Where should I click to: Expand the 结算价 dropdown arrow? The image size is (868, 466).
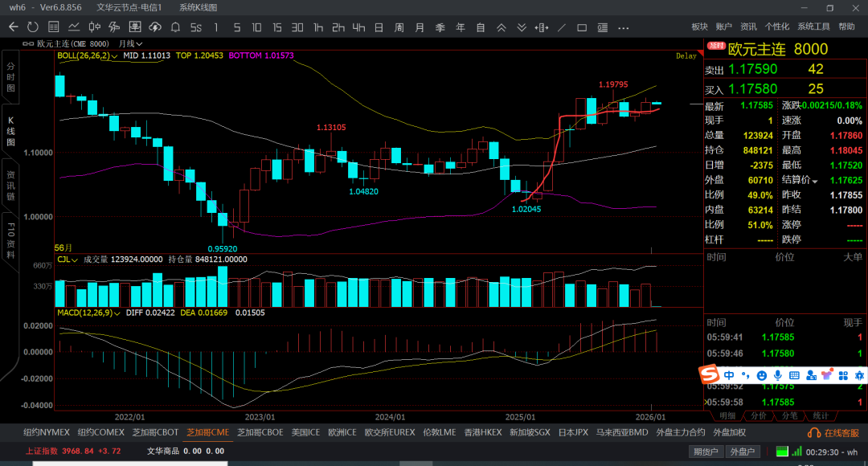[x=815, y=182]
